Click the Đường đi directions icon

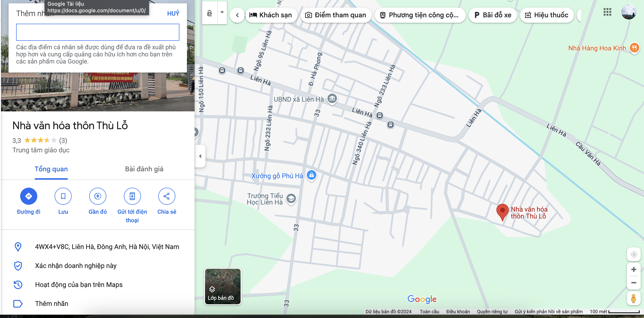[28, 196]
